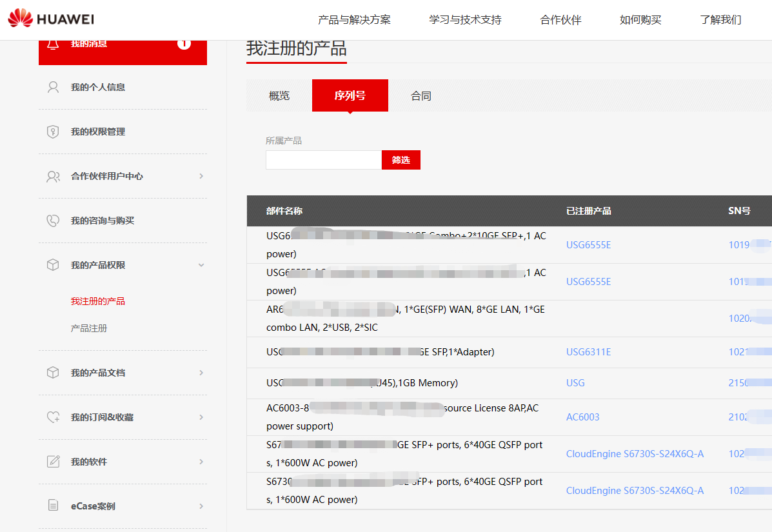Select the 序列号 tab
The height and width of the screenshot is (532, 772).
point(350,95)
